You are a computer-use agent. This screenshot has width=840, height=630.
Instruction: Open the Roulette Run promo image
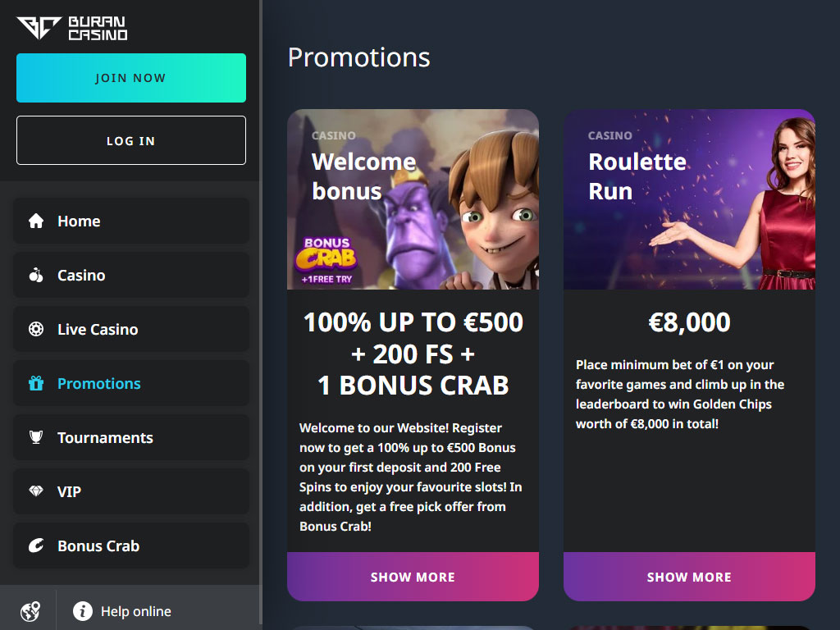[x=689, y=199]
